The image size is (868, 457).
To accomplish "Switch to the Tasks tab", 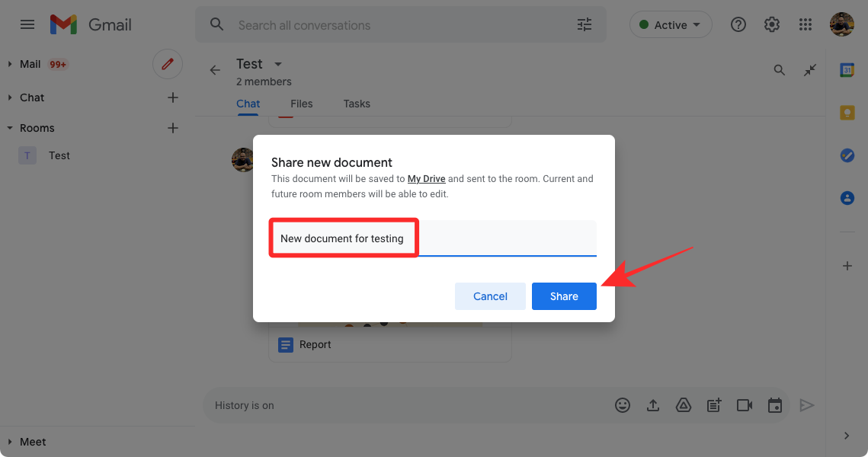I will tap(357, 104).
